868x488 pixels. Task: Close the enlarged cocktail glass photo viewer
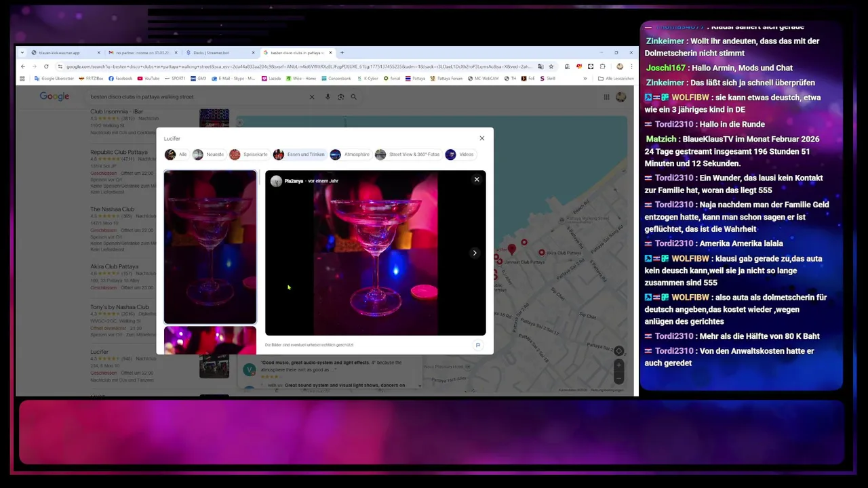(477, 180)
